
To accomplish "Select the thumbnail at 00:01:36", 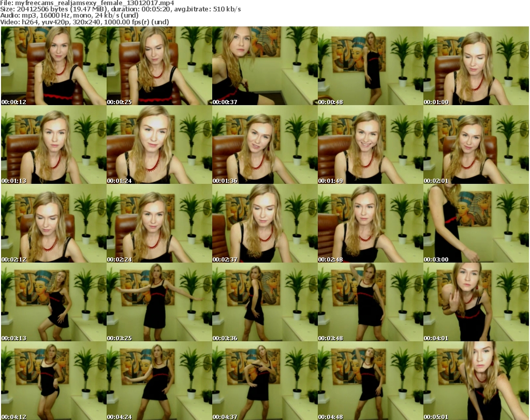I will pos(264,144).
